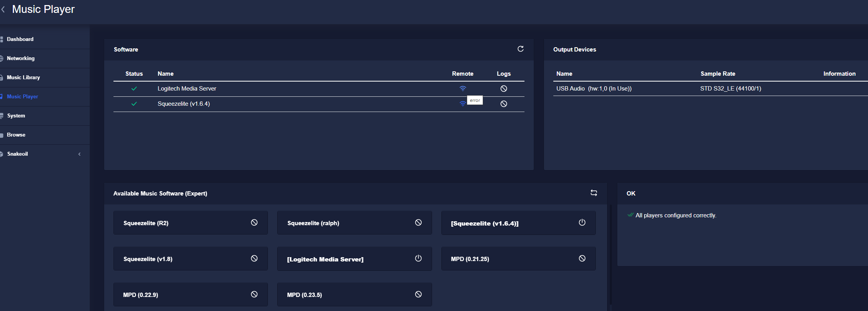Click the disabled icon on MPD (0.23.5)
The width and height of the screenshot is (868, 311).
pyautogui.click(x=418, y=294)
